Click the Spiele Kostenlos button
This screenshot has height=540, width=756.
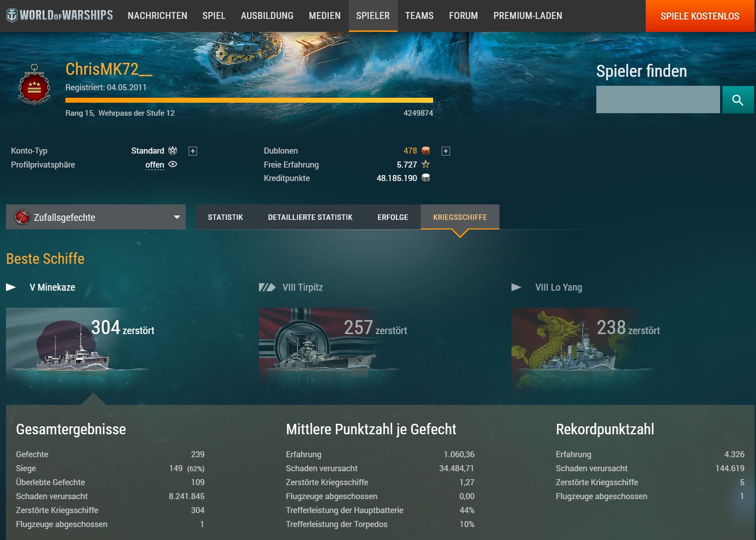point(700,16)
